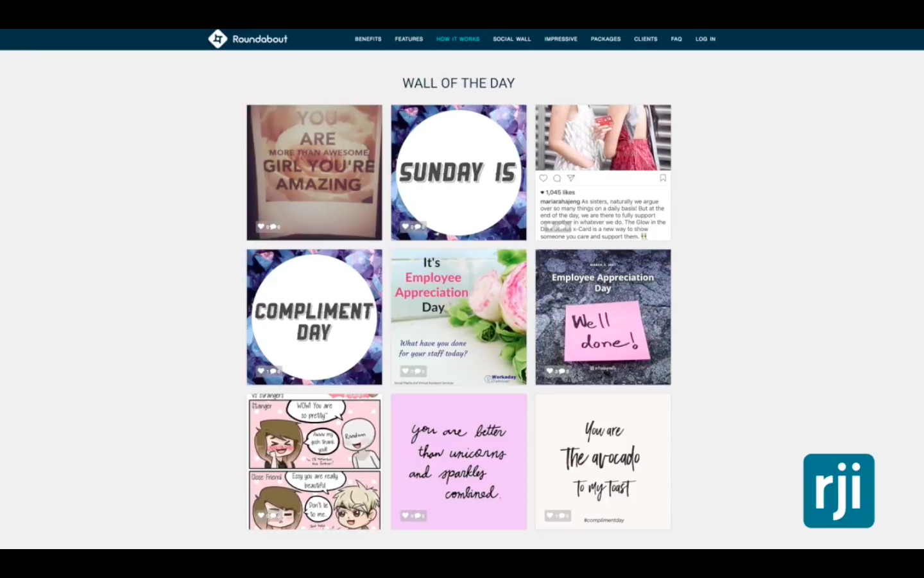Click heart icon on 'Well done!' post
Viewport: 924px width, 578px height.
click(550, 371)
